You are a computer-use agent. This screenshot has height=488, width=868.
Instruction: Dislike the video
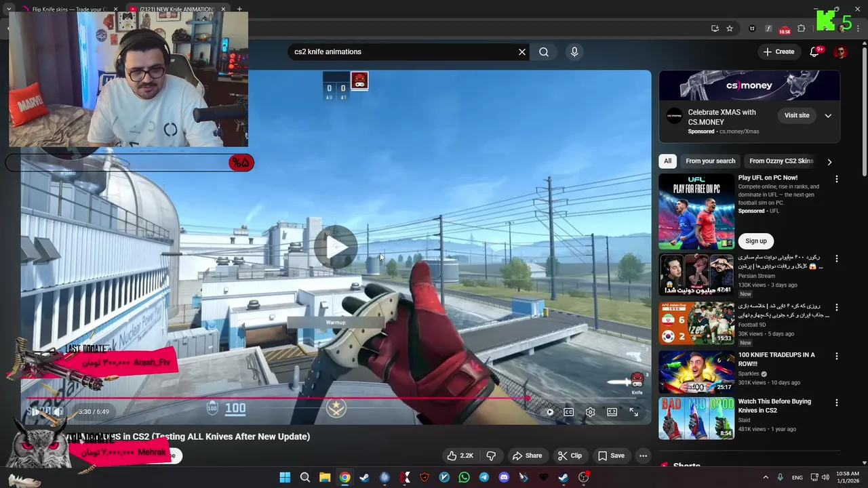click(492, 455)
